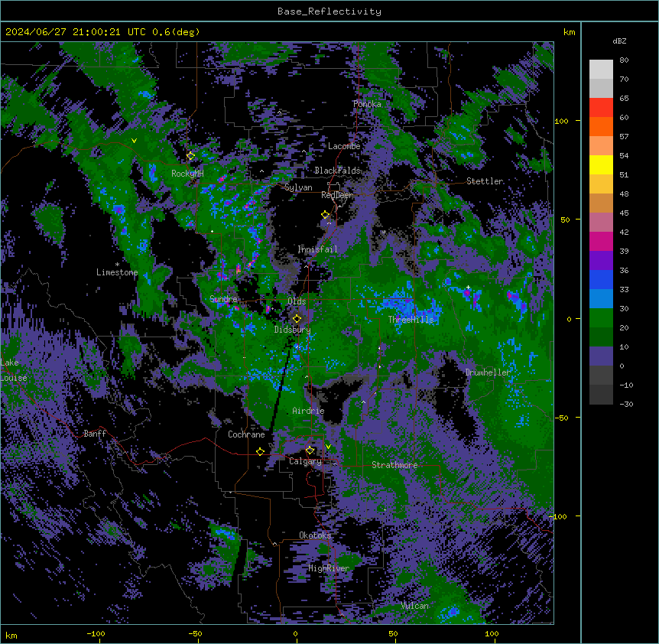Click the Ponoka city label

tap(367, 104)
